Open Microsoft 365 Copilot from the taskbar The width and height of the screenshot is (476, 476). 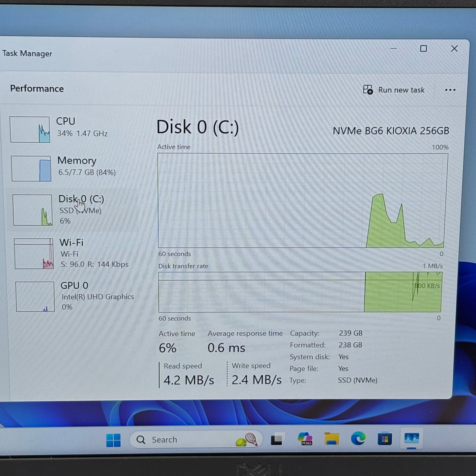coord(305,439)
